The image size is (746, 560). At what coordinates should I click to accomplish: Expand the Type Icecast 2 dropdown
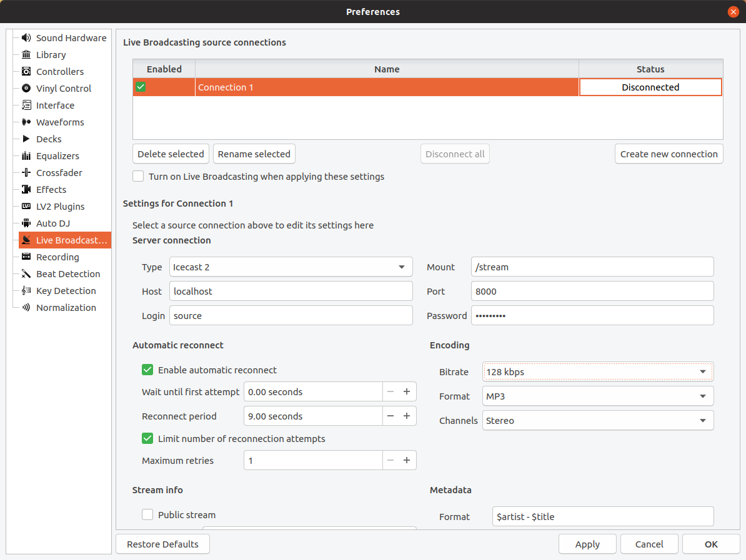pos(291,267)
